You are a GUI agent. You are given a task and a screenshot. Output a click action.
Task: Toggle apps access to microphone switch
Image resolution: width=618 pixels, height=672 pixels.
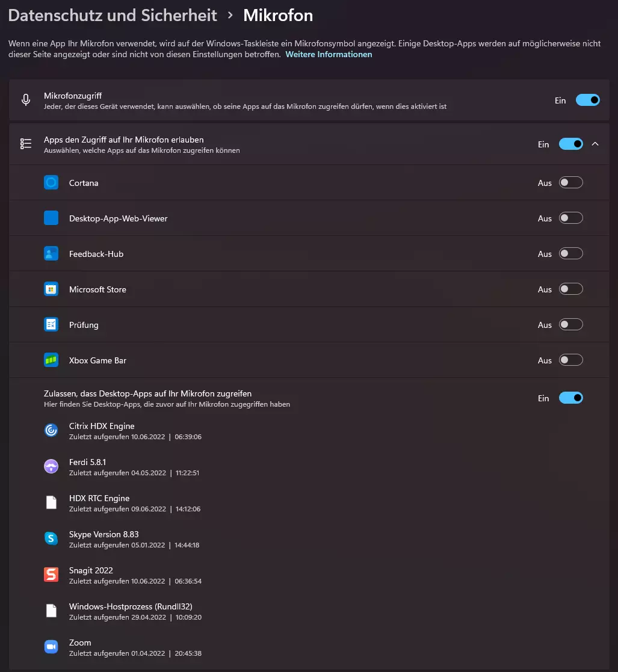(x=571, y=144)
